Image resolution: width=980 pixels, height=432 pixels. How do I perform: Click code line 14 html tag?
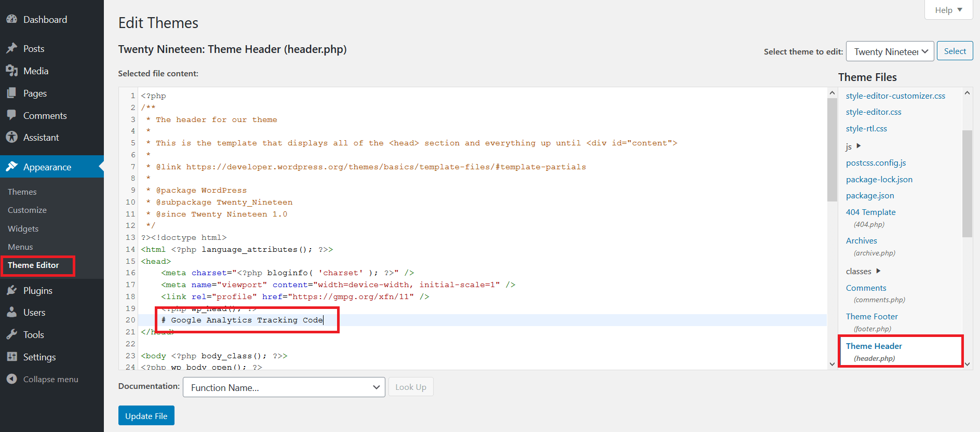[237, 249]
